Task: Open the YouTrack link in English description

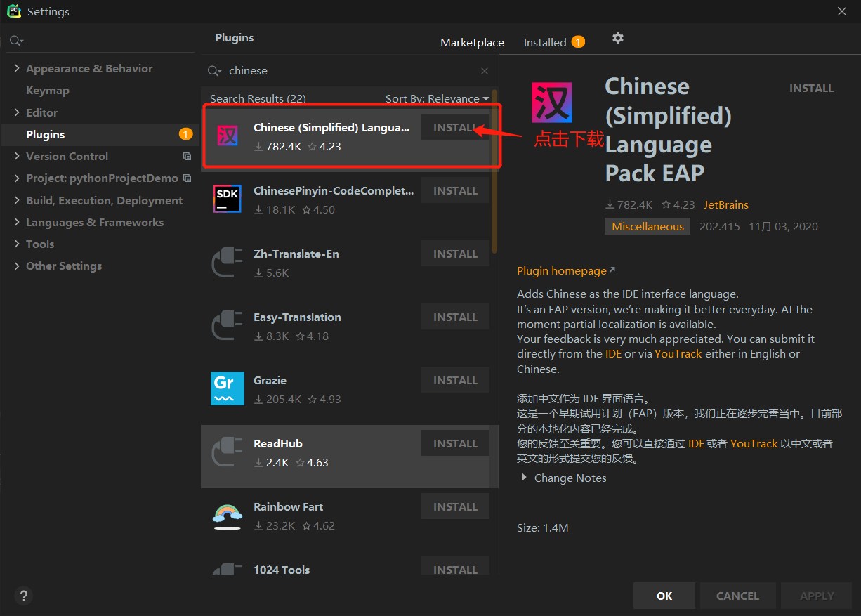Action: (x=678, y=354)
